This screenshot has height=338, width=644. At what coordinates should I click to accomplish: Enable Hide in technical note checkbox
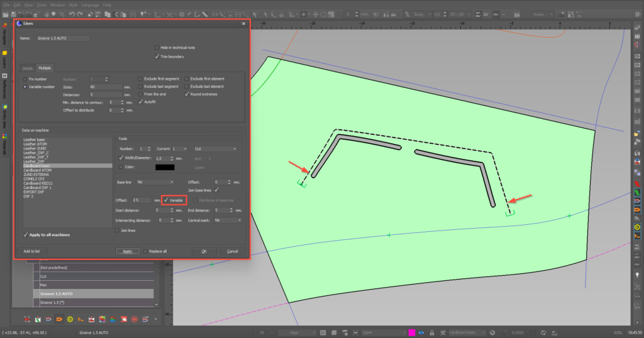click(157, 48)
